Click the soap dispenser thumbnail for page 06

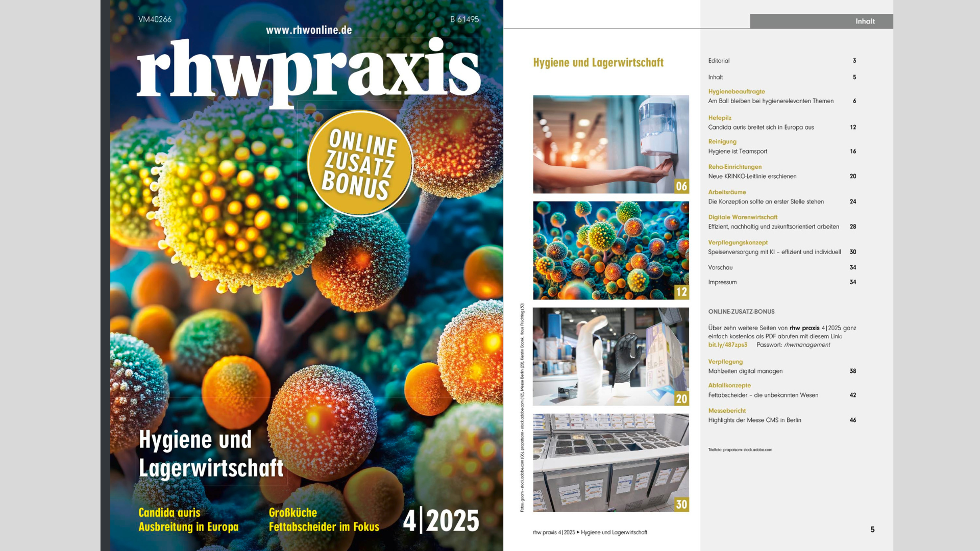click(x=610, y=144)
